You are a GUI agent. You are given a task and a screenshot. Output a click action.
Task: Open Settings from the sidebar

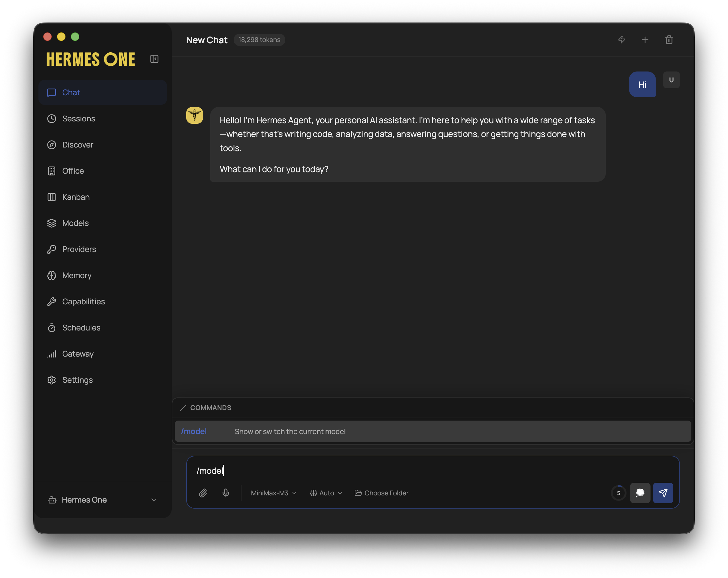103,380
